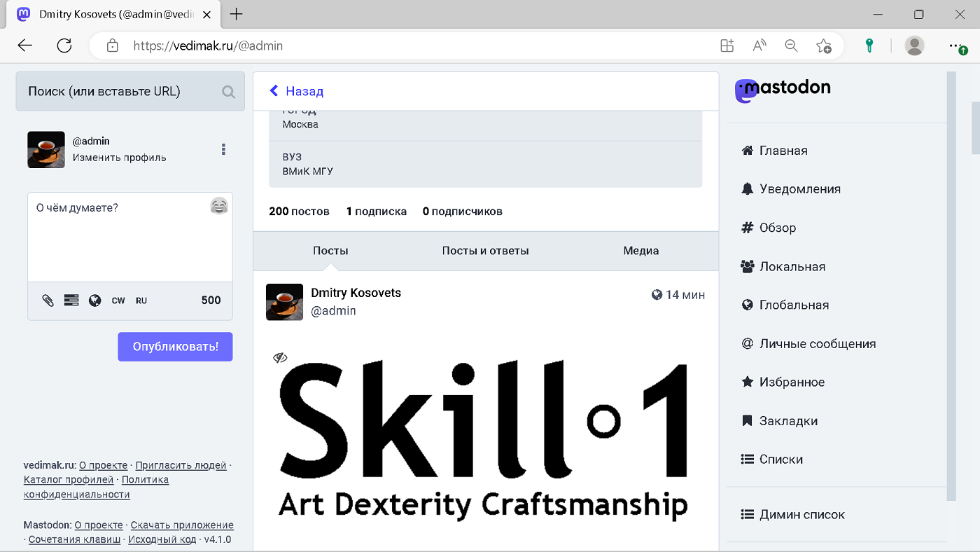Attach media with paperclip icon
This screenshot has width=980, height=552.
(48, 300)
